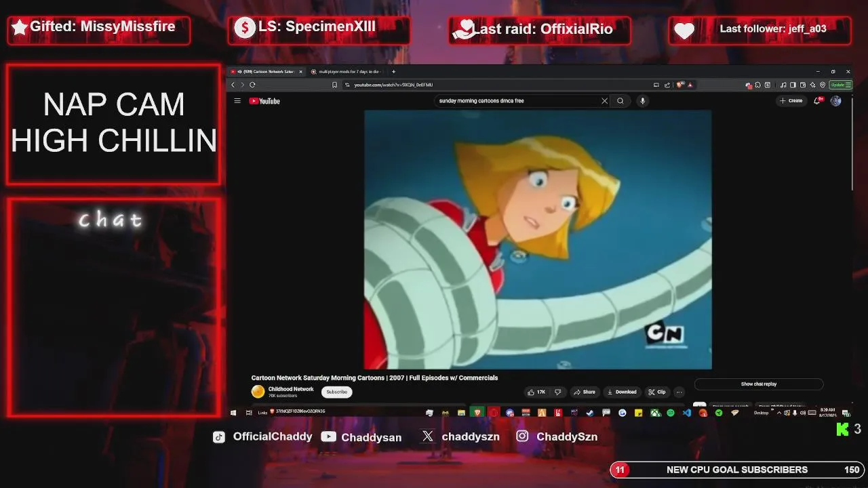Go to the YouTube home logo

tap(264, 101)
